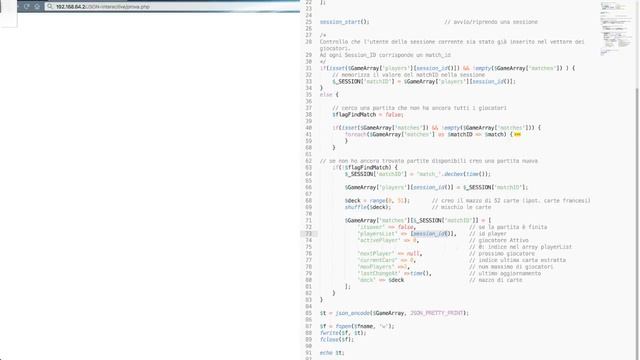The image size is (640, 360).
Task: Click the browser reload icon
Action: pyautogui.click(x=27, y=7)
